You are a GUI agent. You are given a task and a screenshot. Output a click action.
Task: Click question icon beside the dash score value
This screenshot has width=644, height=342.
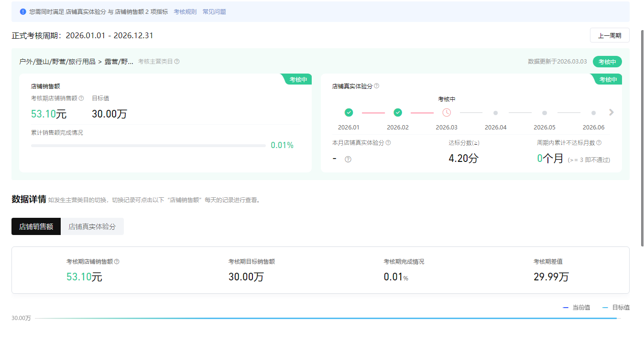348,160
